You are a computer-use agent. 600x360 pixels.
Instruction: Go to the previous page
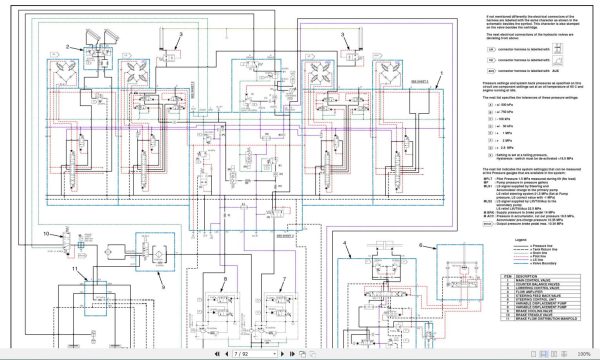click(x=227, y=354)
